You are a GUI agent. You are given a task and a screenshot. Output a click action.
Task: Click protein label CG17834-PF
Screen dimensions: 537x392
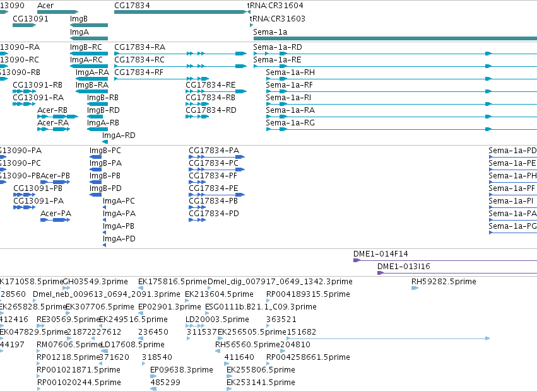pyautogui.click(x=213, y=176)
